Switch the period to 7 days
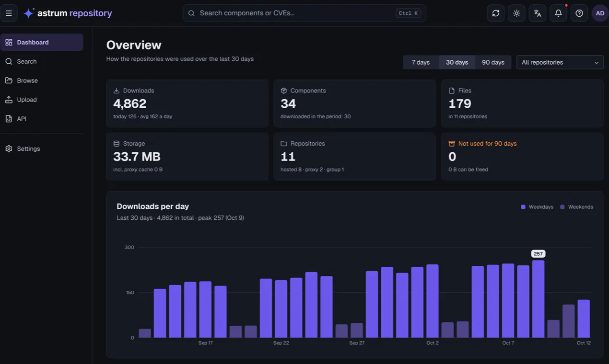Screen dimensions: 609x364 click(421, 62)
